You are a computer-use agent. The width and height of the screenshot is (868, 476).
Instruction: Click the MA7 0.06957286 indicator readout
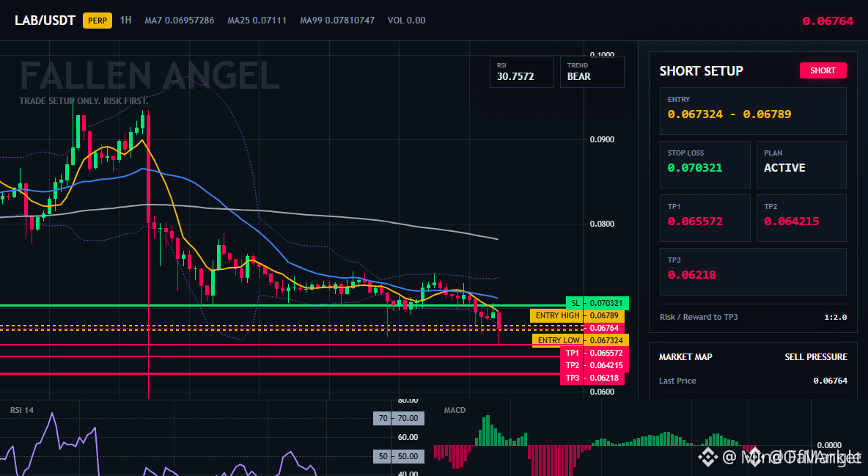click(x=180, y=21)
